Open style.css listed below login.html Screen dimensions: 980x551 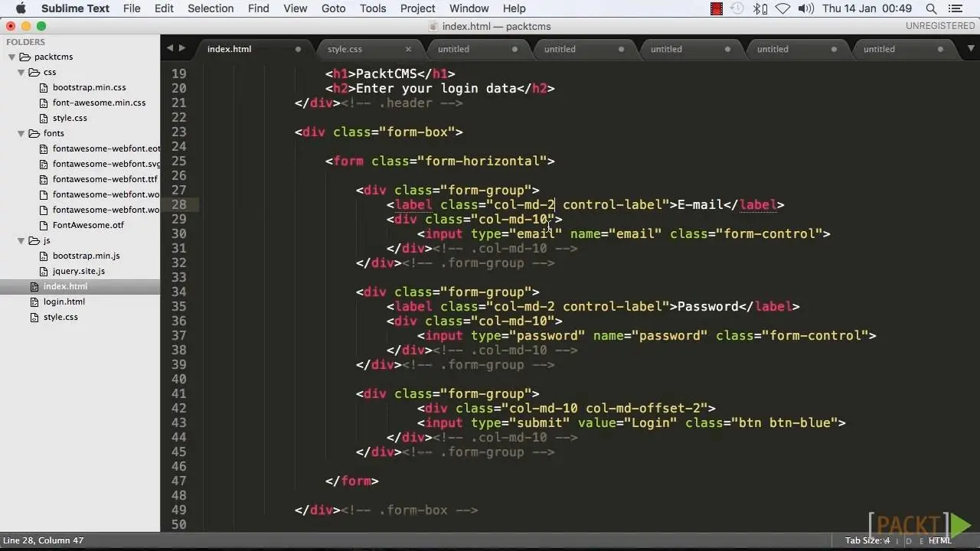(x=60, y=317)
